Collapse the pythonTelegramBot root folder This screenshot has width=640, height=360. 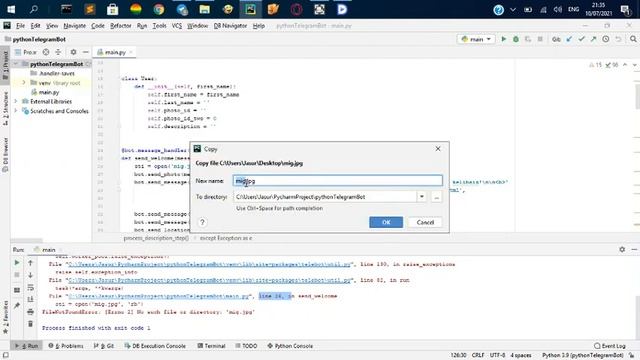point(16,64)
